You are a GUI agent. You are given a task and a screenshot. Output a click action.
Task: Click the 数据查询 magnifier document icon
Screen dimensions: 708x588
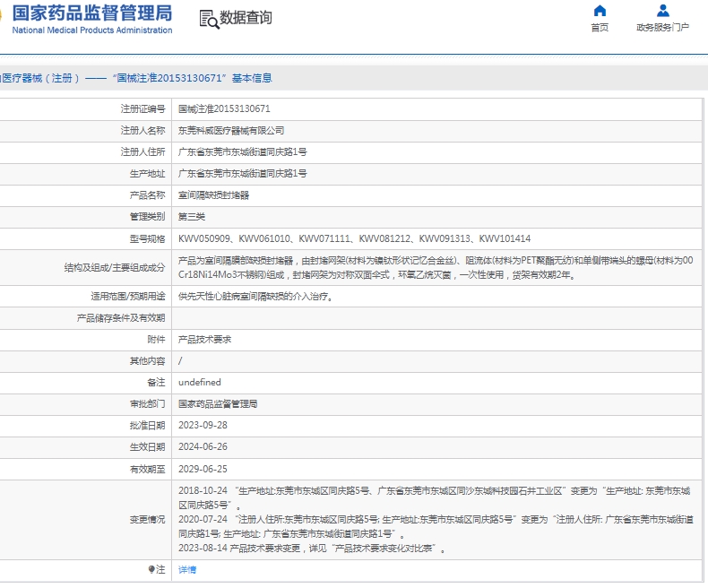(209, 20)
